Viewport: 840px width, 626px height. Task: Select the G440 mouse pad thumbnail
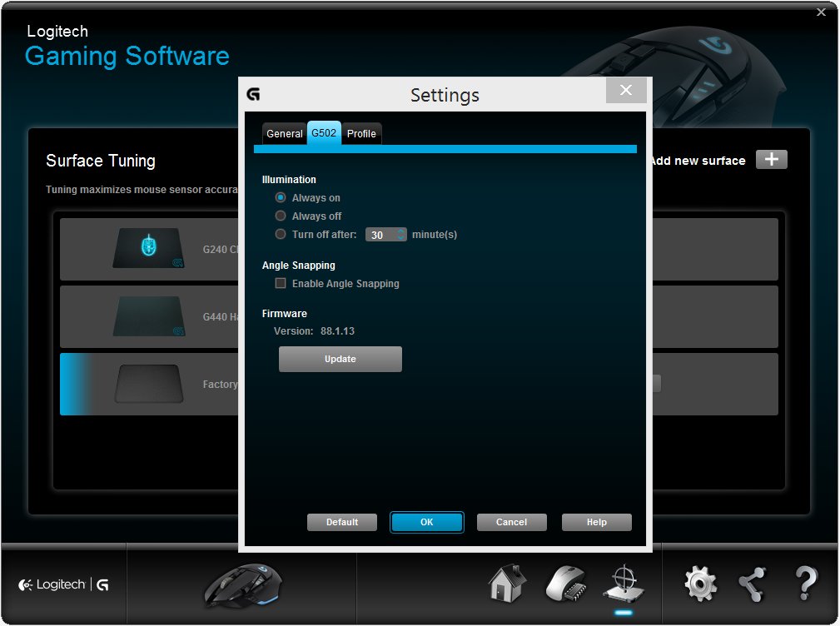tap(148, 316)
